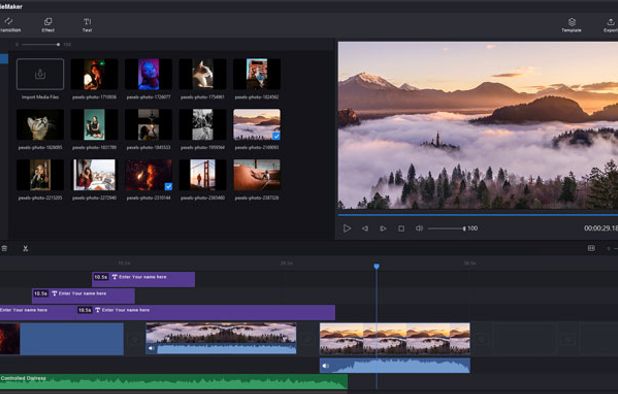618x394 pixels.
Task: Select the blue-lit face photo thumbnail
Action: coord(148,74)
